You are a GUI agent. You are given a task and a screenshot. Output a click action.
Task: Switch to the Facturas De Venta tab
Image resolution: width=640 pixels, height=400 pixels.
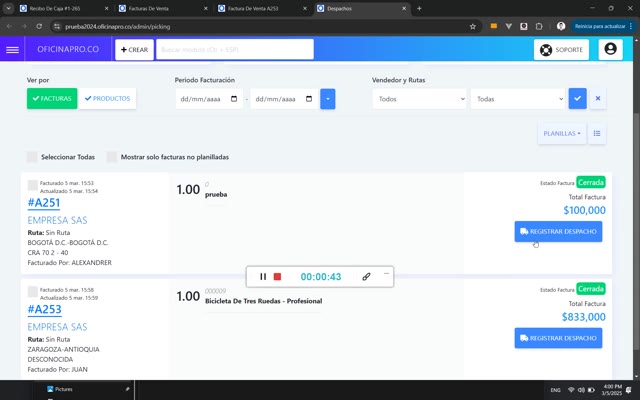[x=162, y=8]
